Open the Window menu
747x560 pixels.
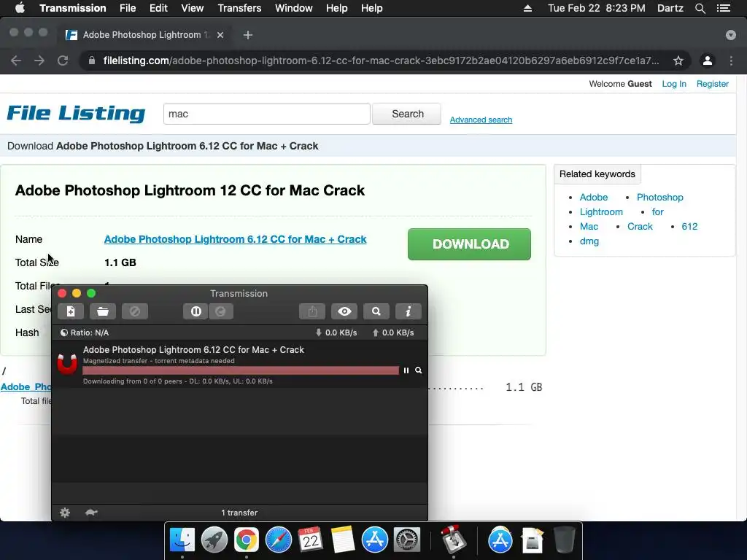pos(294,8)
